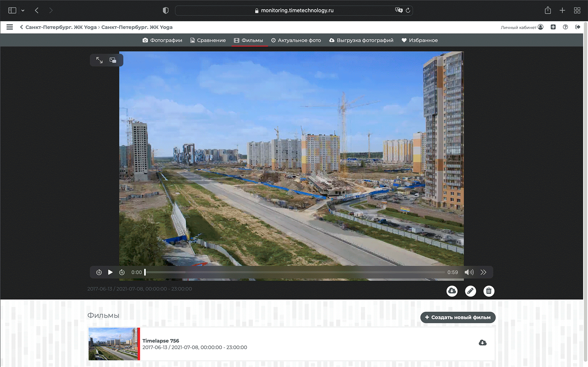The height and width of the screenshot is (367, 588).
Task: Open Safari privacy report shield
Action: (x=166, y=10)
